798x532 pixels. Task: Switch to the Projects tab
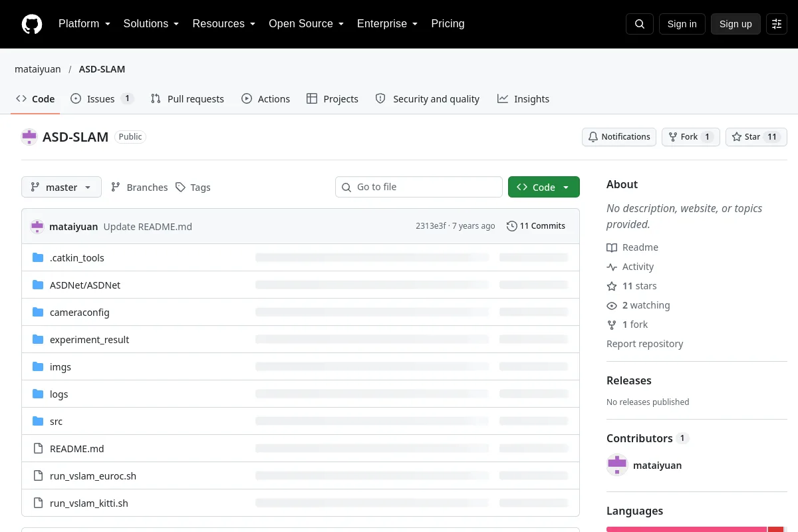[x=332, y=99]
